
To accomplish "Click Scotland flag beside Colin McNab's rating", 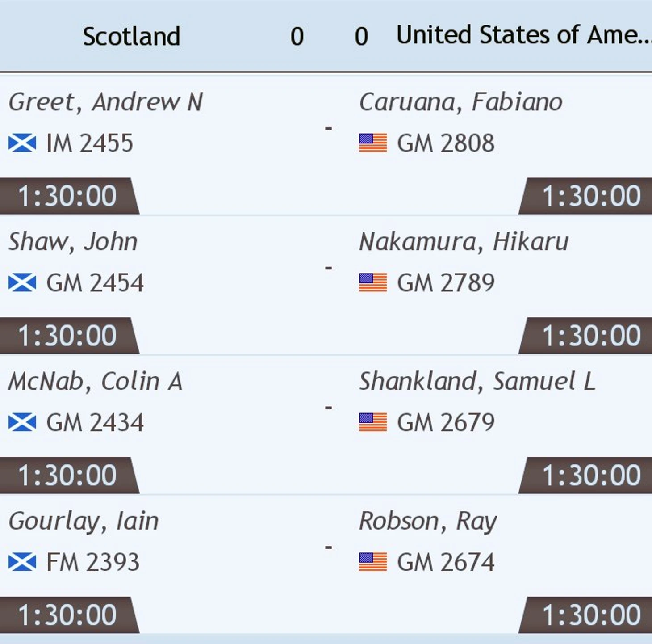I will click(22, 422).
